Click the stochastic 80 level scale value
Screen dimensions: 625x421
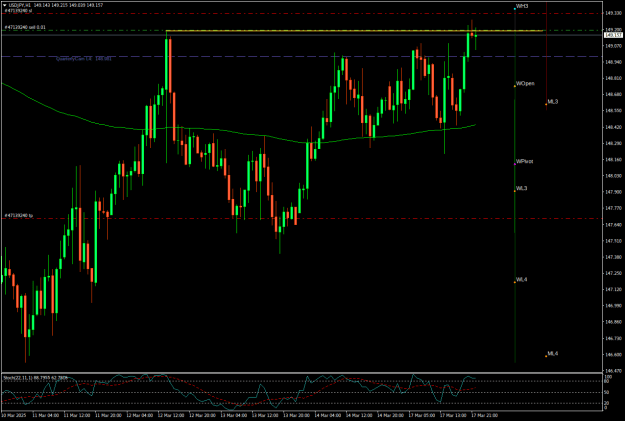[607, 381]
